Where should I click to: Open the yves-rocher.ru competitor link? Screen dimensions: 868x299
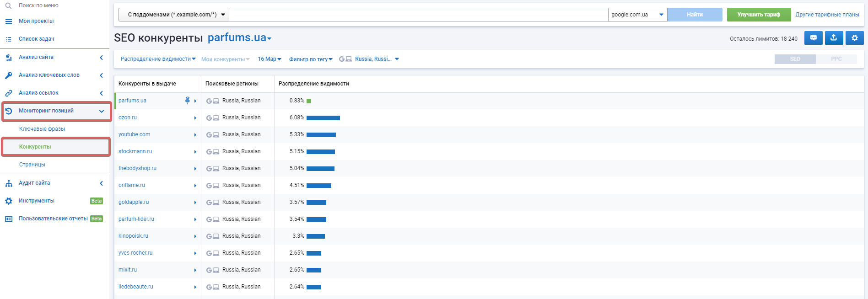click(135, 253)
